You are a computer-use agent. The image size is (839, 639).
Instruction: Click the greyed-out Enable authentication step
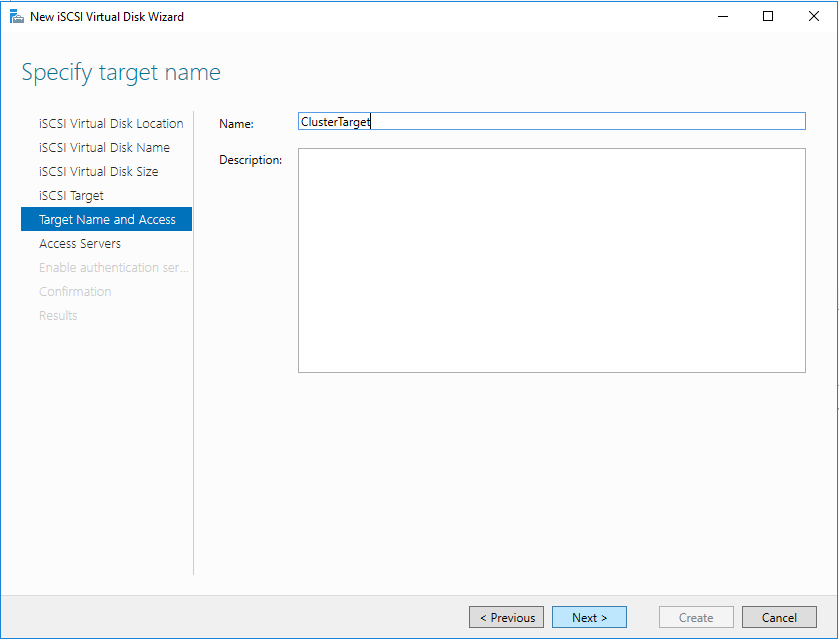tap(113, 268)
